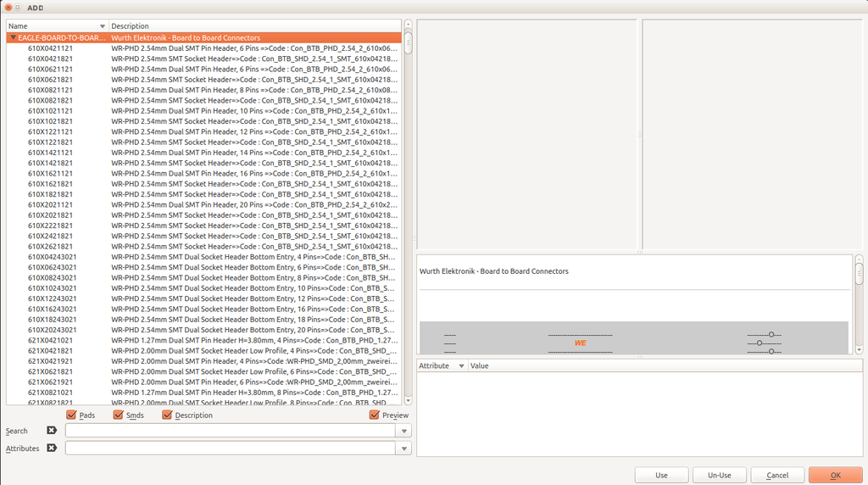Select device 610X1421121
868x485 pixels.
coord(203,153)
